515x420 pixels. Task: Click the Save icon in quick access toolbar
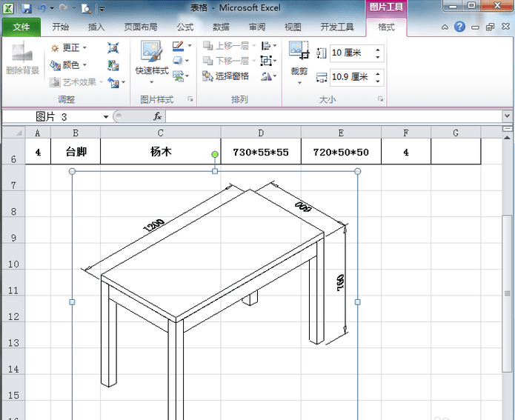[27, 8]
